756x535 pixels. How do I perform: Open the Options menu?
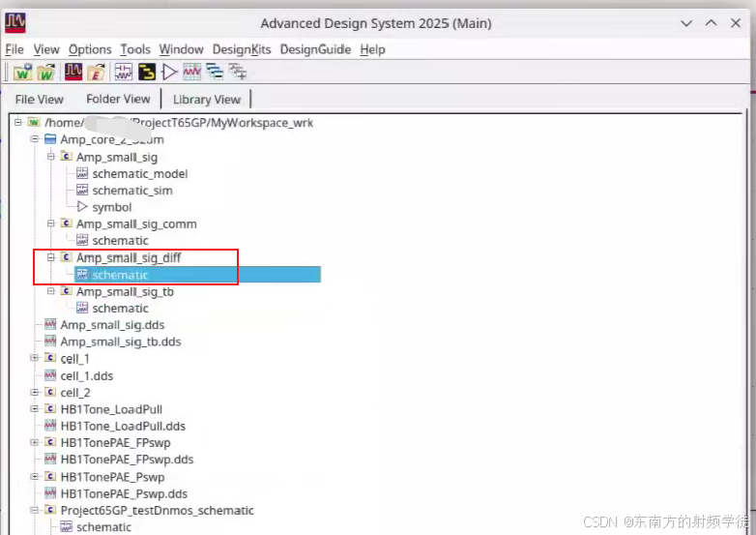[x=90, y=49]
